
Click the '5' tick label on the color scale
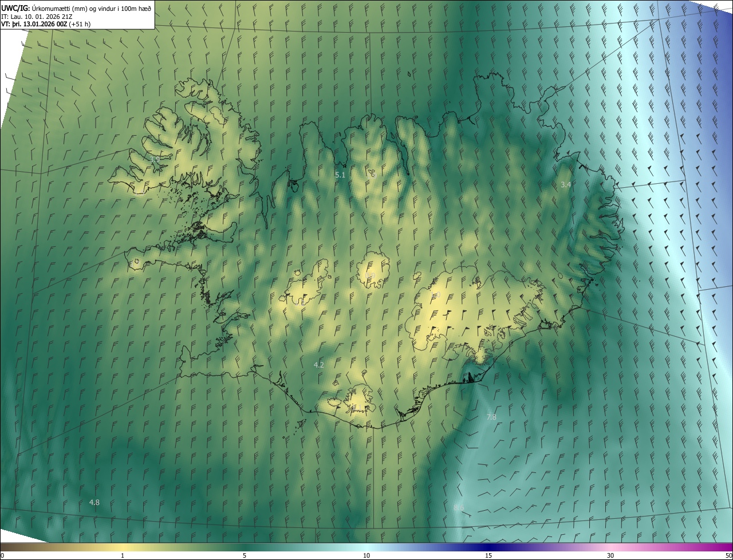tap(245, 556)
